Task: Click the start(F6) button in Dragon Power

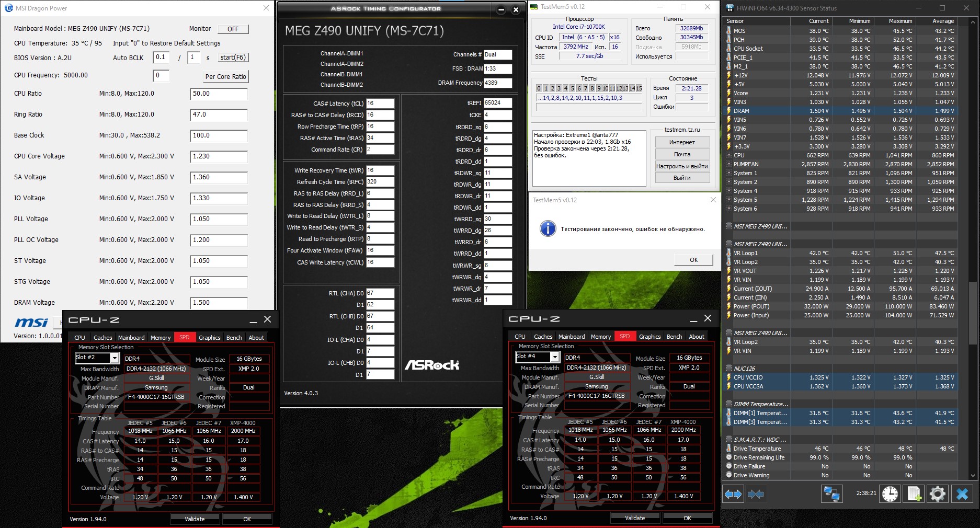Action: (233, 58)
